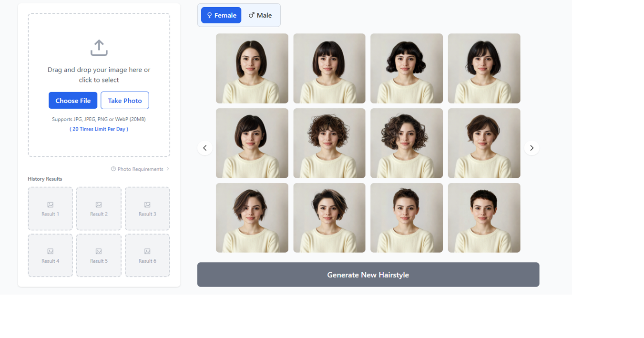Click the image icon in Result 1
The height and width of the screenshot is (338, 644).
point(51,205)
